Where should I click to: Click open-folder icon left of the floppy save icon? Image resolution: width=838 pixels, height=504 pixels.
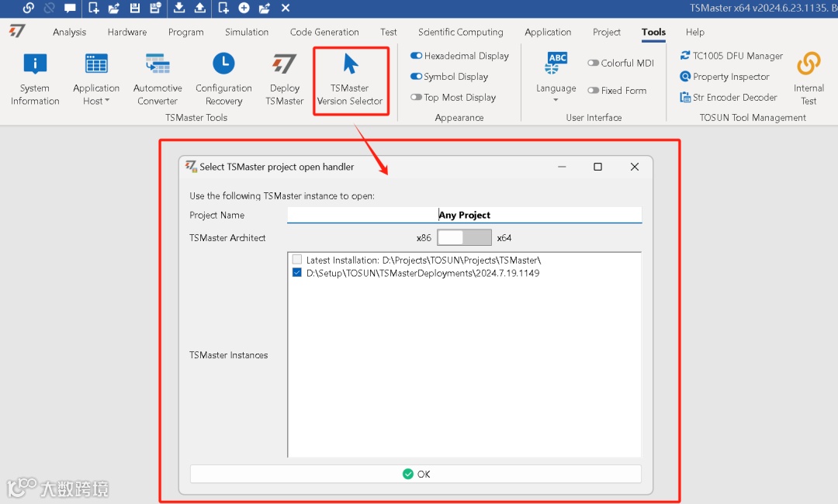114,8
